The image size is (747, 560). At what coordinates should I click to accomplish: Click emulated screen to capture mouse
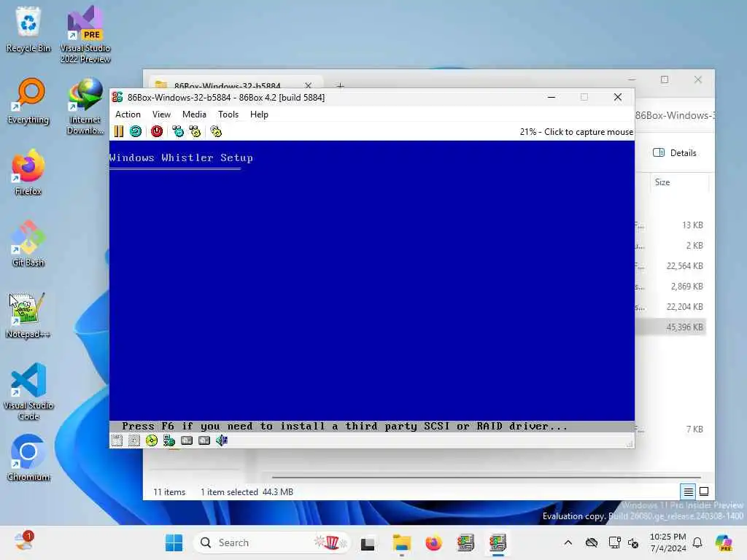point(371,286)
